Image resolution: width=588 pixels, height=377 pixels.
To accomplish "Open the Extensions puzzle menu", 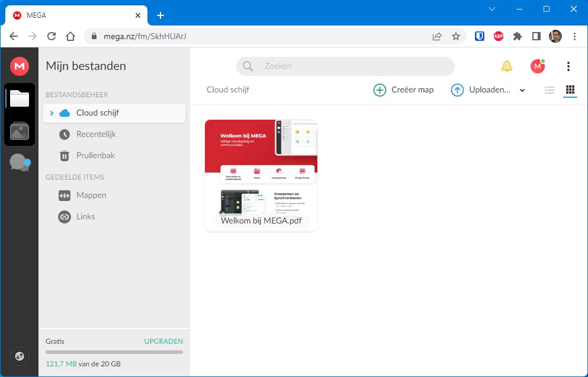I will coord(518,36).
